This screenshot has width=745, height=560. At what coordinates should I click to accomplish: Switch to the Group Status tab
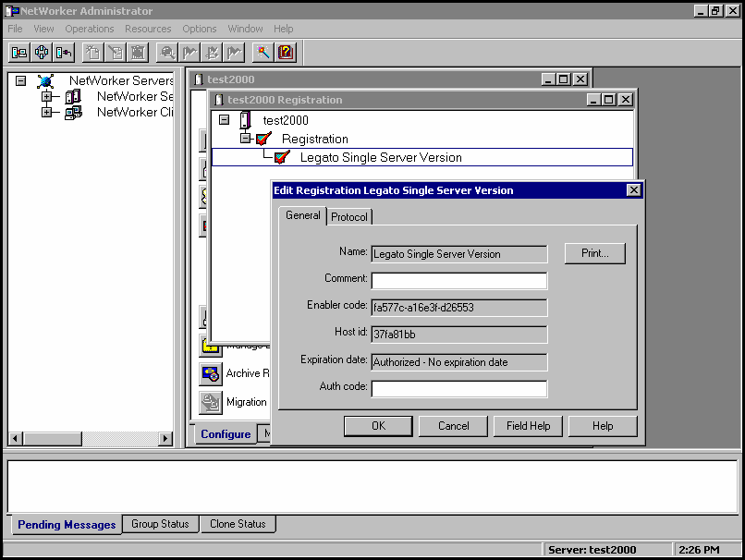pos(160,524)
